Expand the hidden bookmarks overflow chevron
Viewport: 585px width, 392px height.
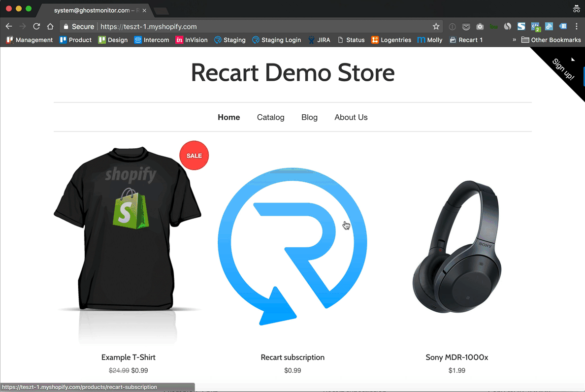tap(514, 40)
